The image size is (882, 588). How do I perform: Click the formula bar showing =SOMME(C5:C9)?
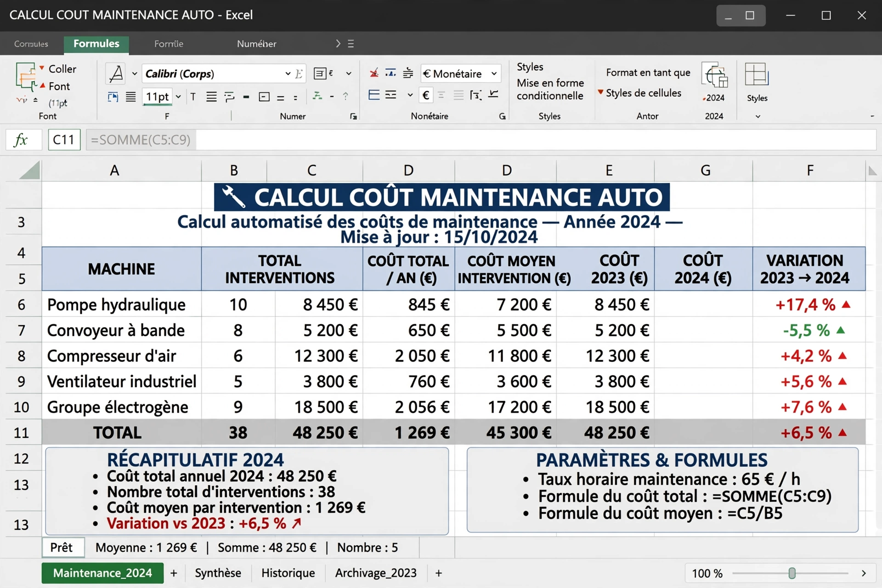pos(481,140)
